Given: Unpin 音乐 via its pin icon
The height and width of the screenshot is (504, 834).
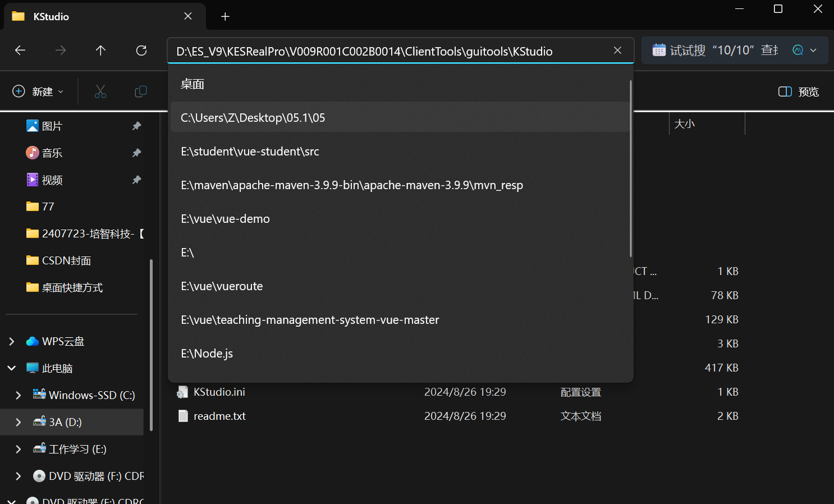Looking at the screenshot, I should point(136,153).
